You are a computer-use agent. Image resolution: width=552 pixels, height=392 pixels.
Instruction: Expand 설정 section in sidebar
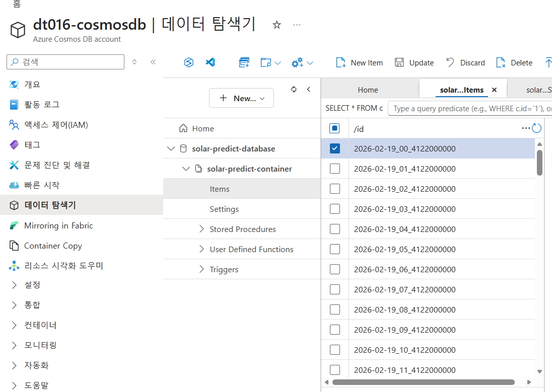pyautogui.click(x=14, y=285)
